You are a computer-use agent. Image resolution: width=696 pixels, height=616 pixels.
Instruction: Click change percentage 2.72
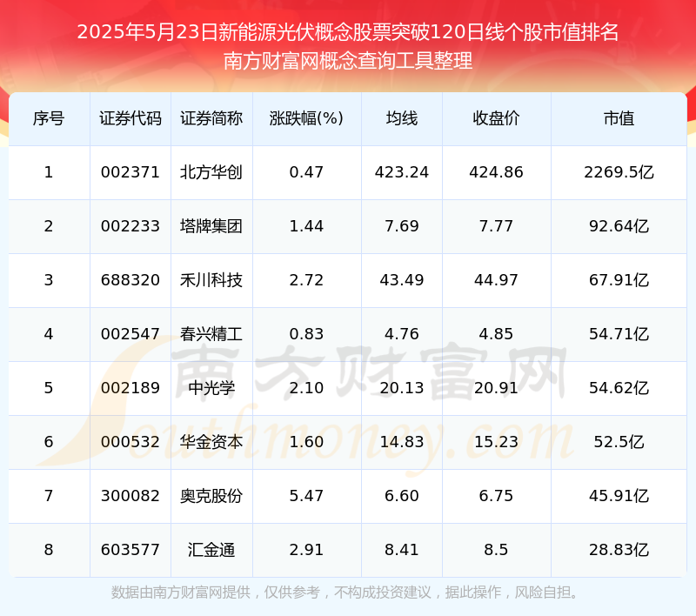click(x=306, y=280)
